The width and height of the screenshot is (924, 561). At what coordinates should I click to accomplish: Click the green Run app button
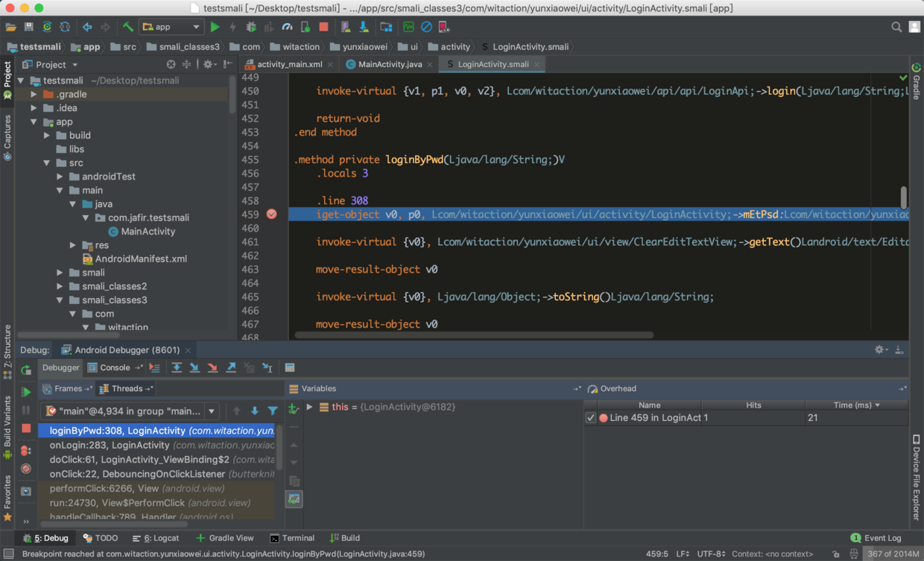(215, 27)
